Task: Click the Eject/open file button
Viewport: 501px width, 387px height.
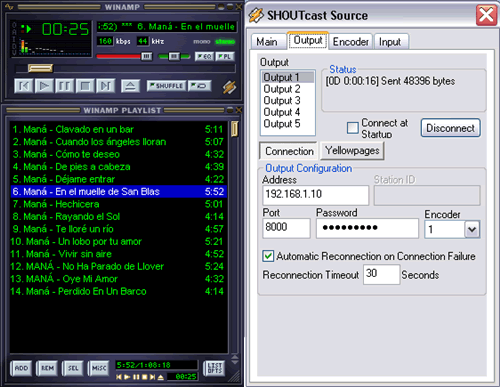Action: click(130, 86)
